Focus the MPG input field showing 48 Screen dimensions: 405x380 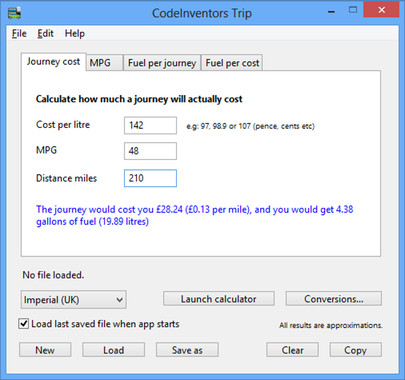pyautogui.click(x=150, y=151)
